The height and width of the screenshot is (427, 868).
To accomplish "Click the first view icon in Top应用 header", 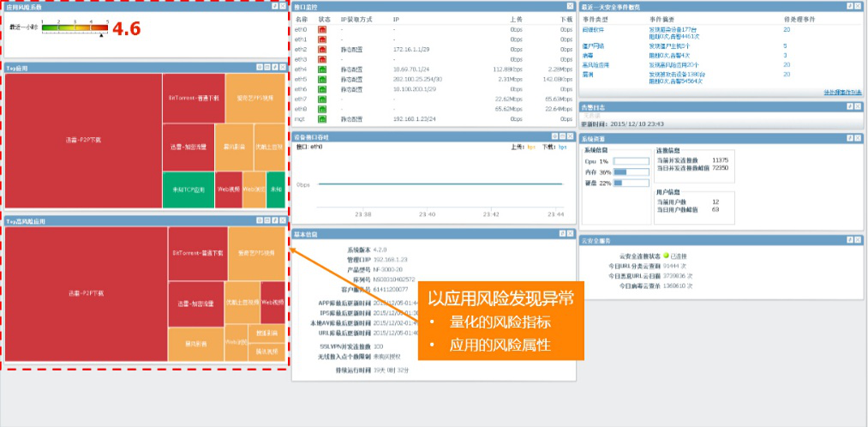I will (258, 66).
